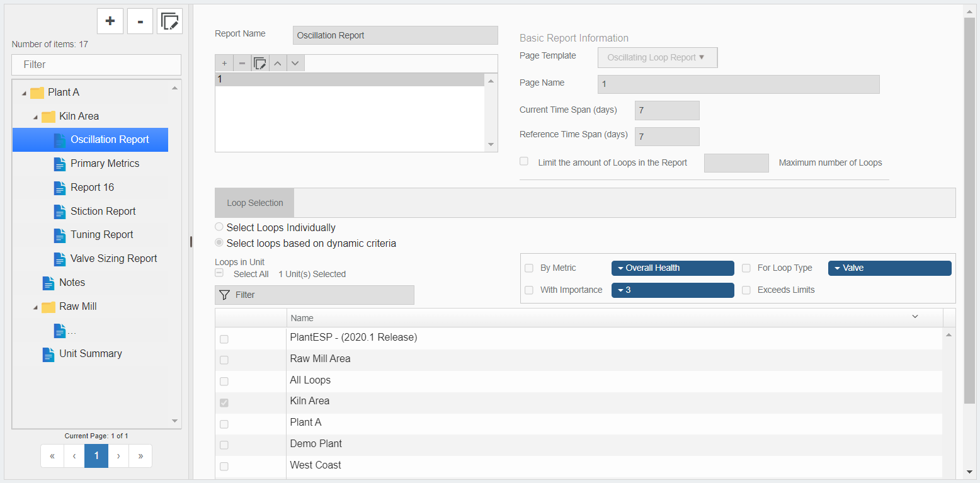
Task: Choose Select Loops Individually option
Action: [x=219, y=227]
